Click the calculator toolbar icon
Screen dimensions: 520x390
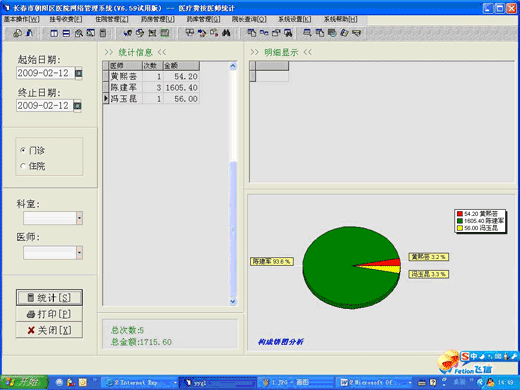[103, 33]
